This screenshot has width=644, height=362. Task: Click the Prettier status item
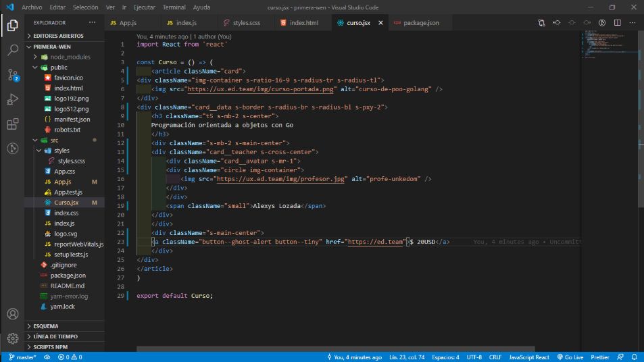point(599,357)
